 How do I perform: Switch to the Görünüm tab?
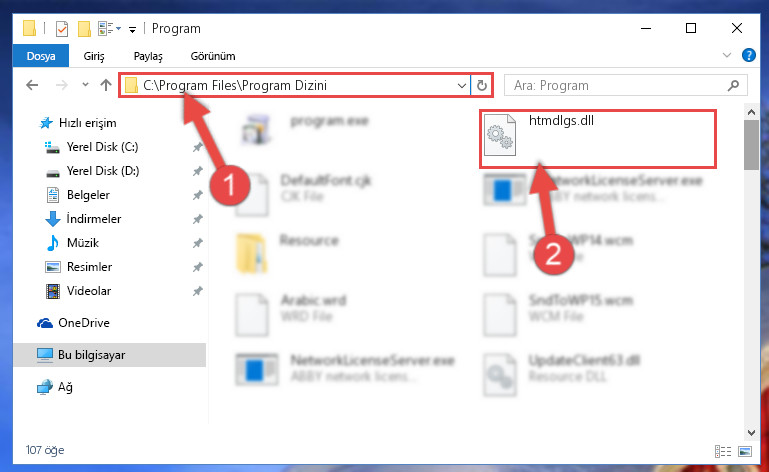coord(213,56)
